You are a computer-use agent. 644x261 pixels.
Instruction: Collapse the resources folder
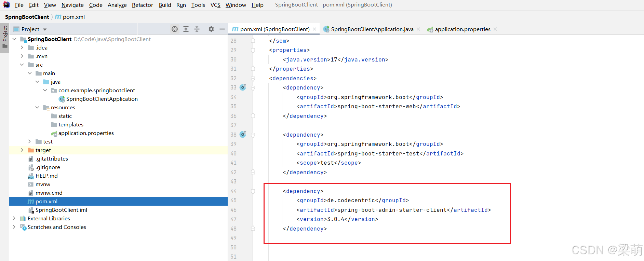(37, 107)
